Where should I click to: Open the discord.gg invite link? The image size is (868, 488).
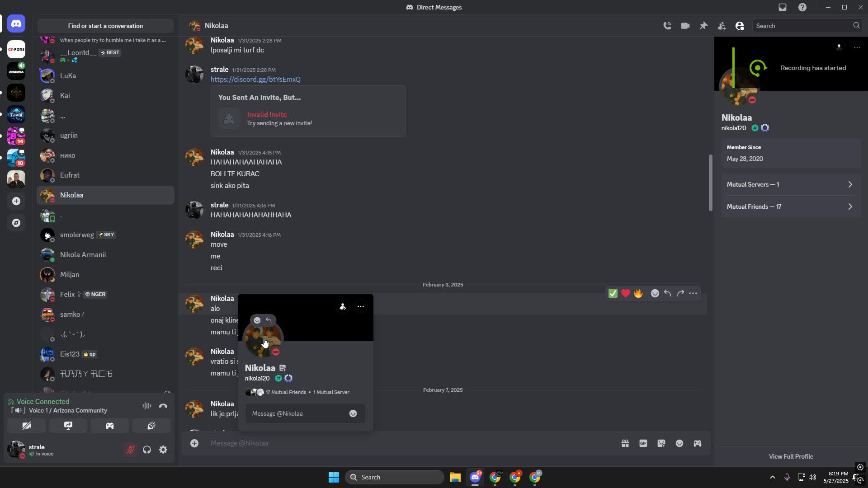point(255,79)
